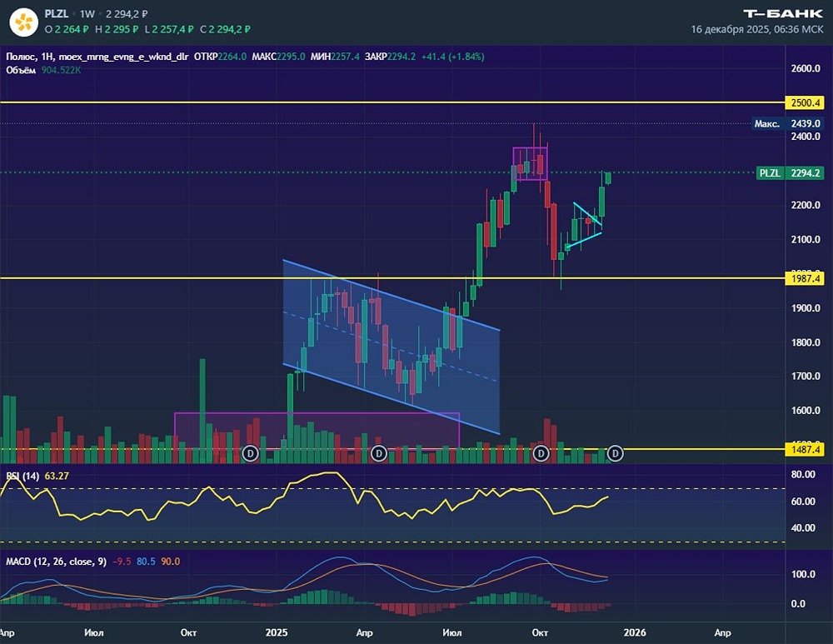
Task: Select the 2500.4 yellow price level label
Action: [x=805, y=102]
